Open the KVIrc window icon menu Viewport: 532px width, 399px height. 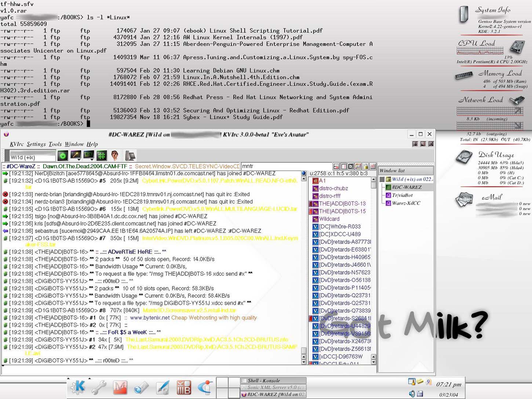pyautogui.click(x=6, y=134)
